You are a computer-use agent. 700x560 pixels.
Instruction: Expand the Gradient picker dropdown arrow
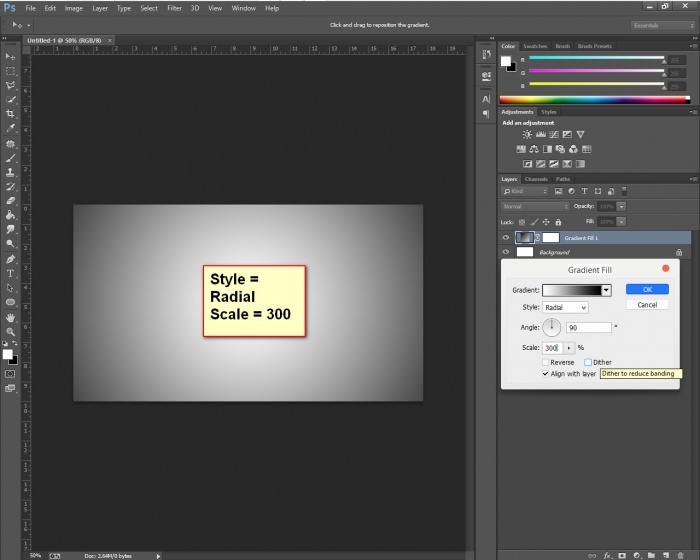606,290
